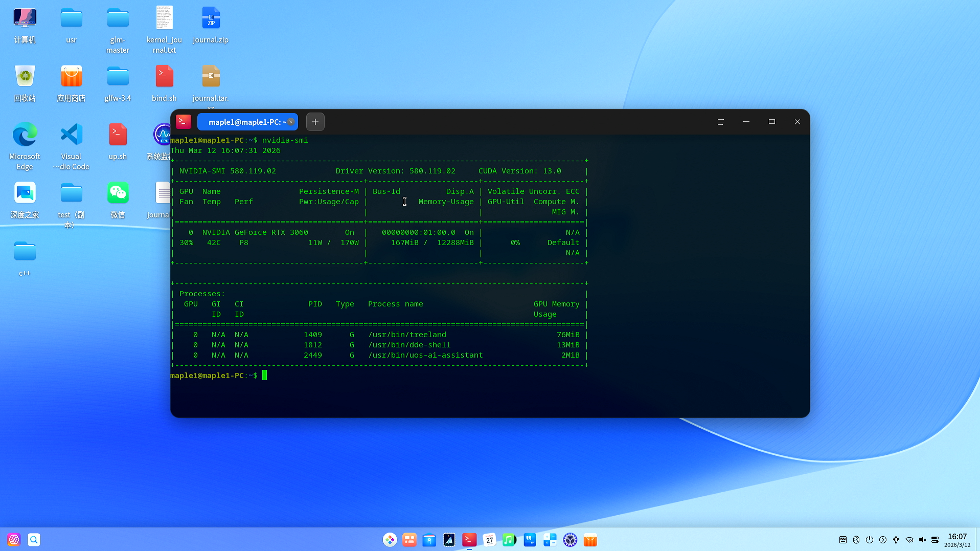980x551 pixels.
Task: Close the maple1@maple1-PC terminal tab
Action: tap(291, 122)
